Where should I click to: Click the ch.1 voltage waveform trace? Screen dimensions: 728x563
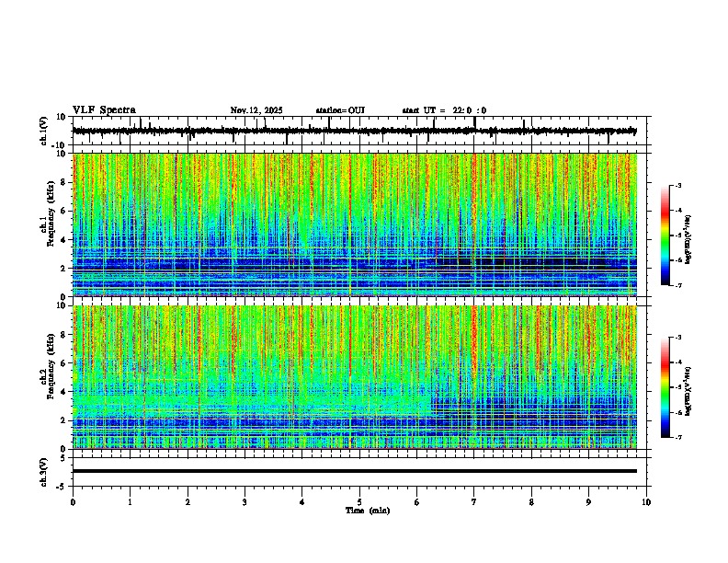pos(355,131)
